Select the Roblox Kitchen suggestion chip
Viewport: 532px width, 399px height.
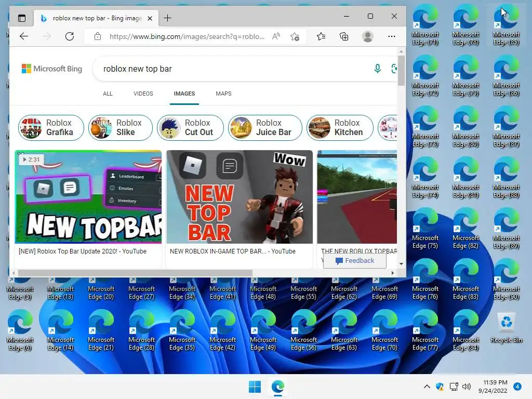point(340,128)
